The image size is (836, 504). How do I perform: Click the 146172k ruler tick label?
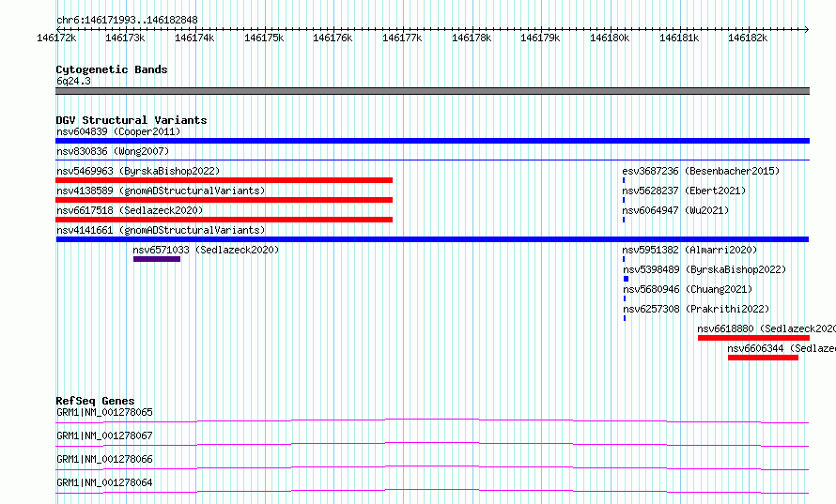point(56,38)
